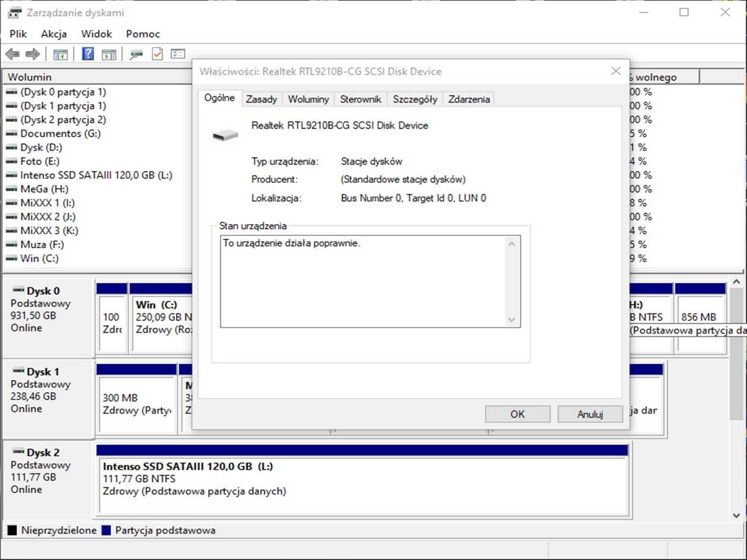Select the Ogólne tab
The width and height of the screenshot is (747, 560).
pos(219,98)
